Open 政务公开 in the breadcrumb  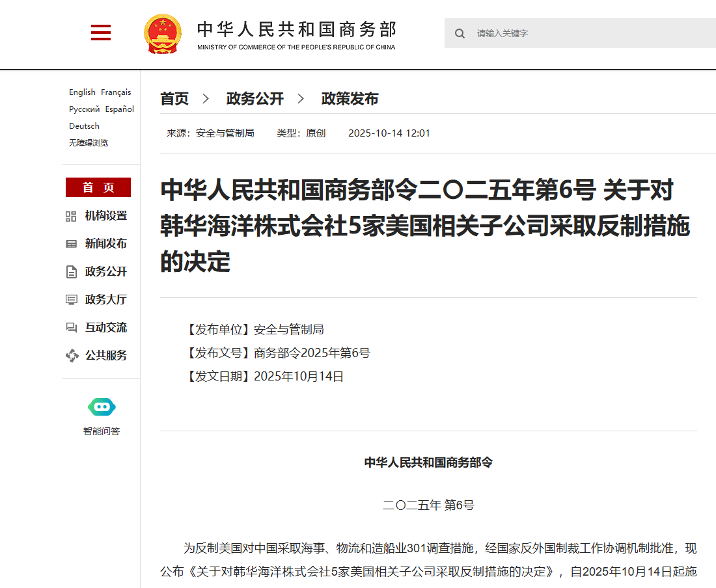point(255,99)
